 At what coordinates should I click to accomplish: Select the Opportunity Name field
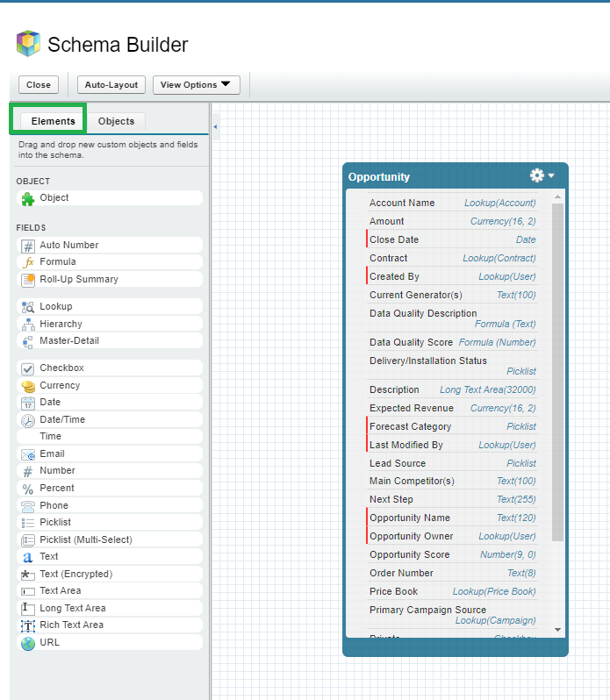coord(452,518)
